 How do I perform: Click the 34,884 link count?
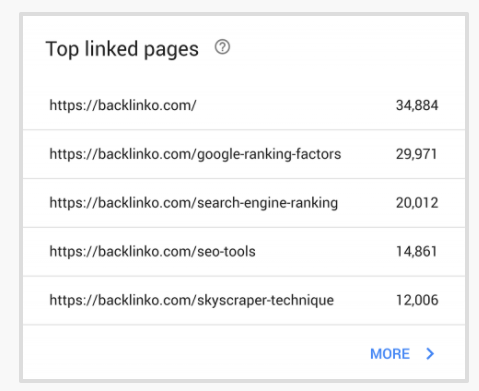point(417,105)
